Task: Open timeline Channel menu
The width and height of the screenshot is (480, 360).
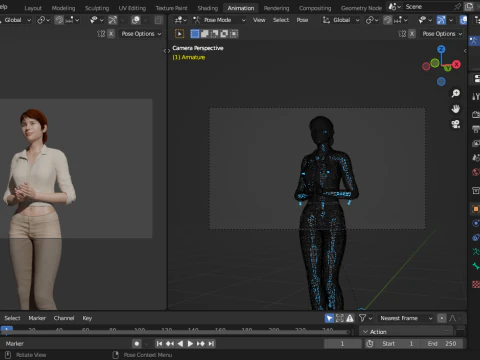Action: 64,318
